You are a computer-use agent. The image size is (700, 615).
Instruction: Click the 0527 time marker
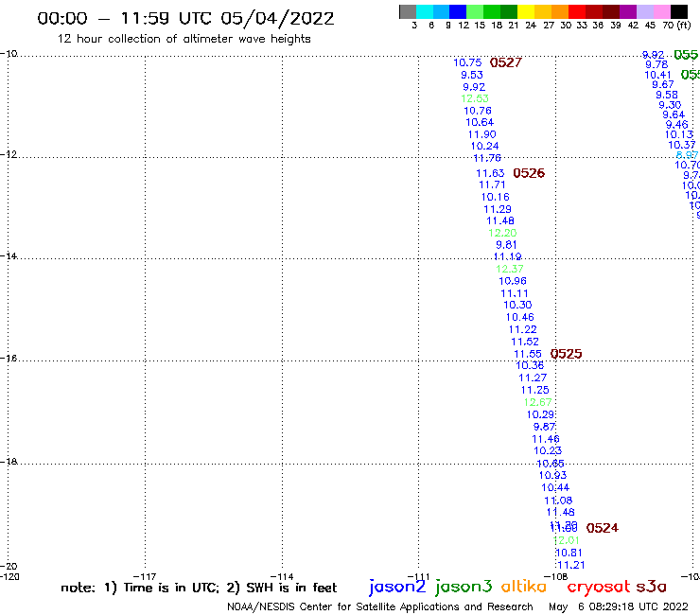[506, 62]
